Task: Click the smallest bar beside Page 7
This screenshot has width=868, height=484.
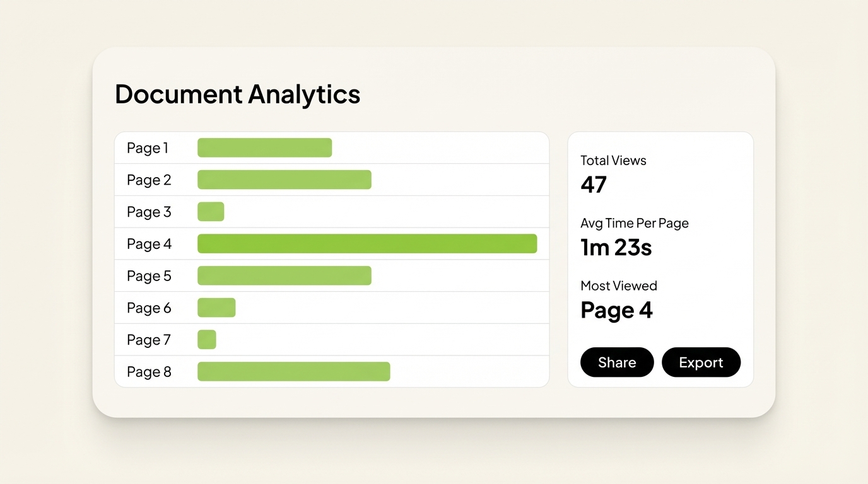Action: tap(206, 339)
